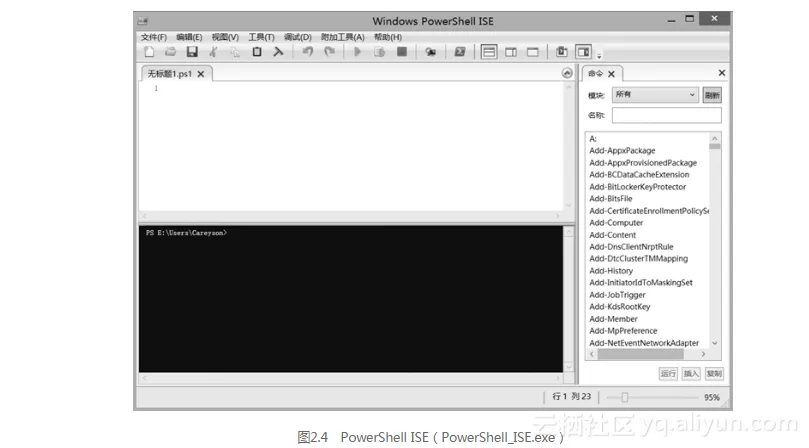Select Add-BitLockerKeyProtector command
The height and width of the screenshot is (448, 809).
click(x=638, y=187)
